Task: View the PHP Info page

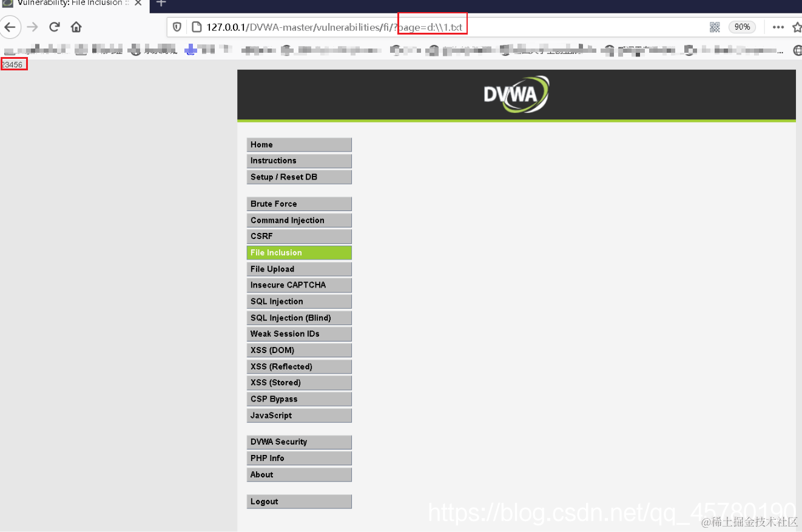Action: click(x=299, y=458)
